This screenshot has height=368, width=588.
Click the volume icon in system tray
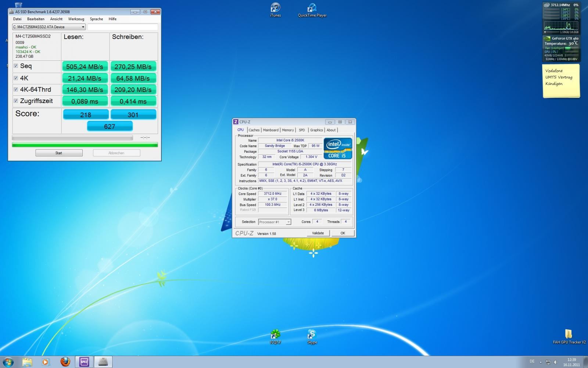pyautogui.click(x=556, y=362)
